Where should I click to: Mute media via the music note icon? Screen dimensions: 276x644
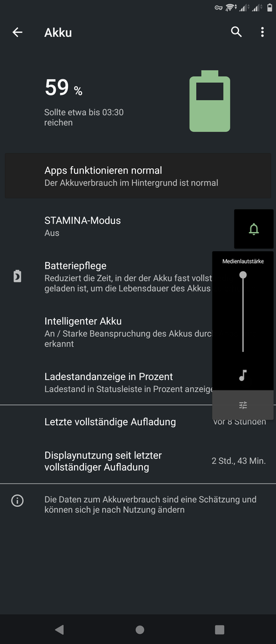pos(243,375)
